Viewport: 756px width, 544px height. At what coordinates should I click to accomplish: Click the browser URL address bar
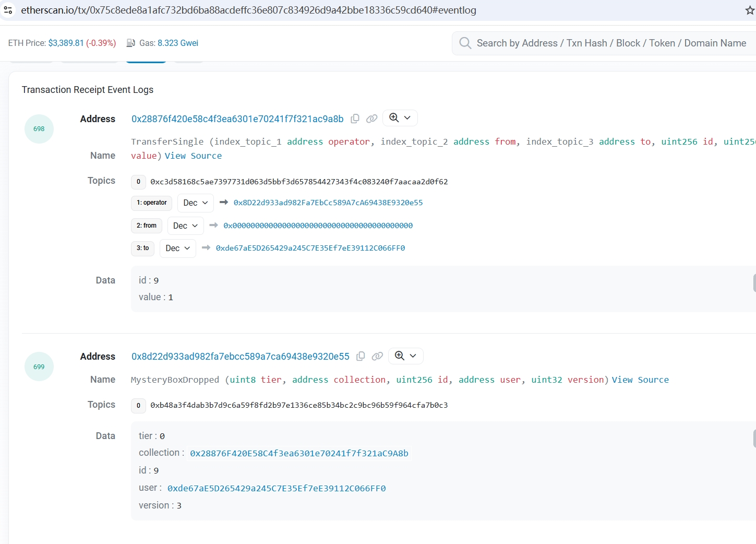(248, 10)
